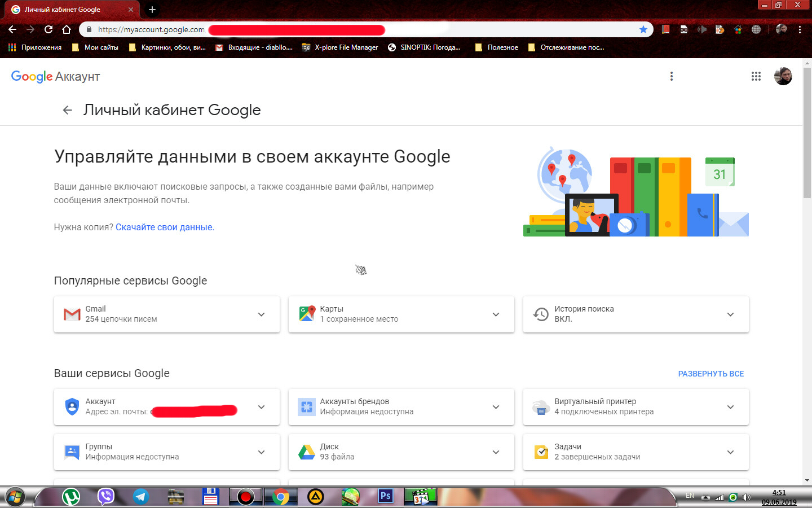Open the Google Account vertical dots menu
Screen dimensions: 812x508
point(671,76)
